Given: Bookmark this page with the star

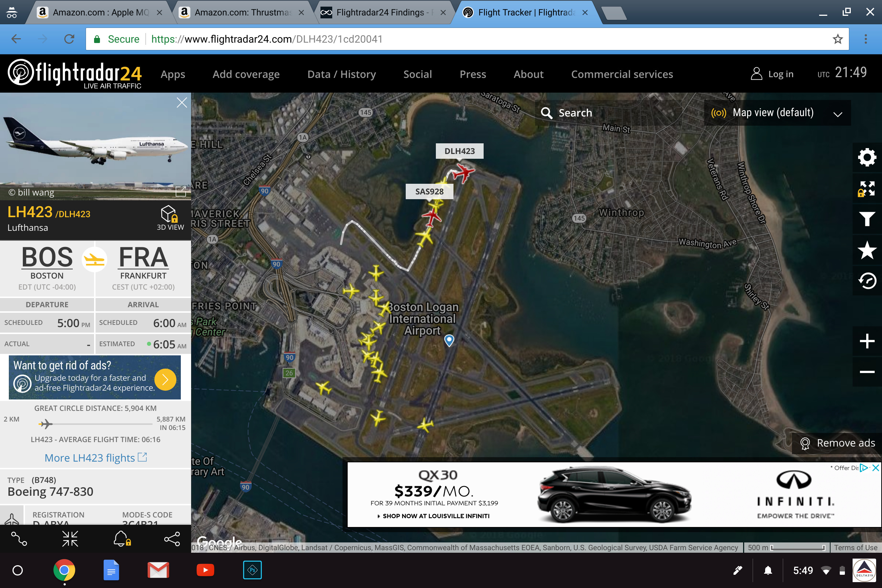Looking at the screenshot, I should [838, 39].
